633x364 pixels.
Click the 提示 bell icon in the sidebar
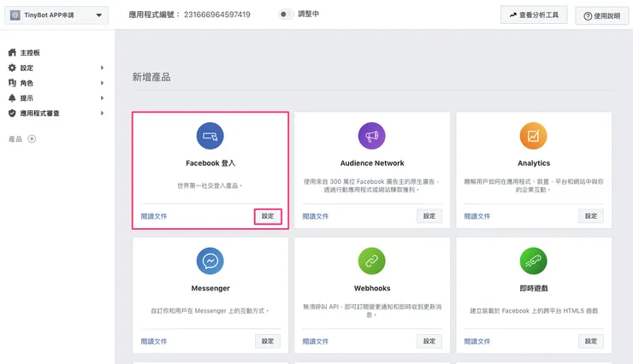[x=12, y=98]
